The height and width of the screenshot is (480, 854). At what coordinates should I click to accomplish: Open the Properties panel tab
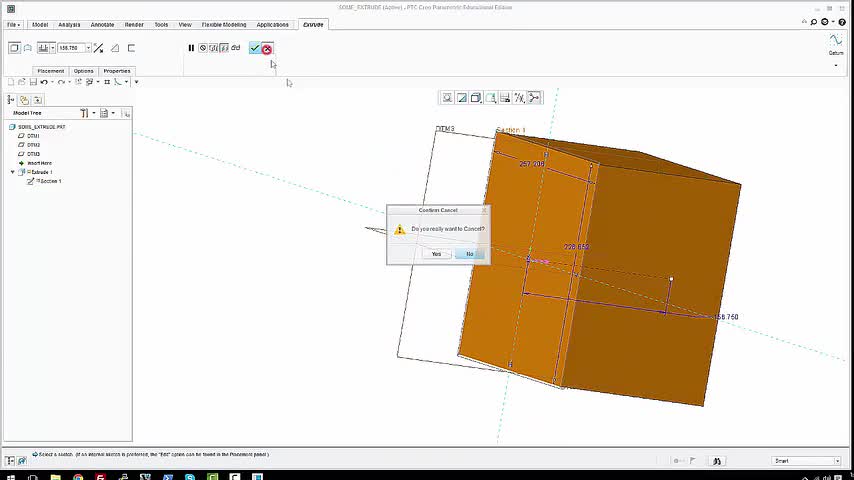pos(117,71)
